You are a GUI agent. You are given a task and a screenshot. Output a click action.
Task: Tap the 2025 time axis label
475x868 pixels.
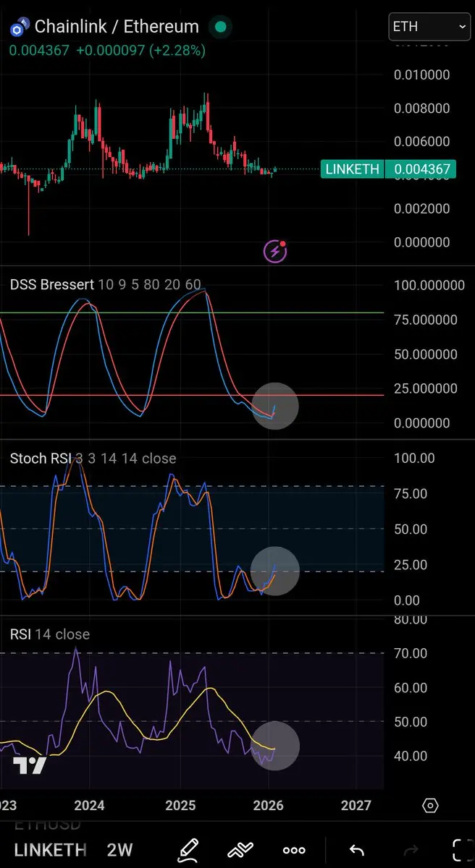click(180, 805)
